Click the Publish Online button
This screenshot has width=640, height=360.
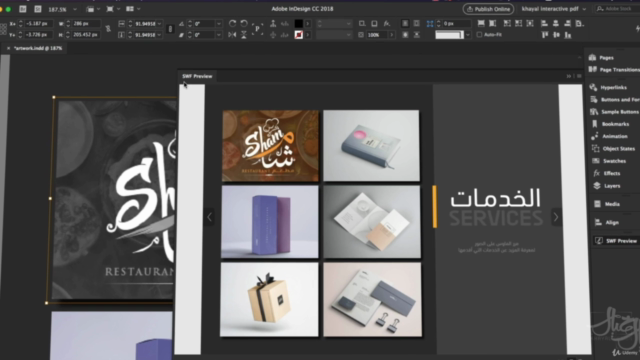[x=488, y=9]
